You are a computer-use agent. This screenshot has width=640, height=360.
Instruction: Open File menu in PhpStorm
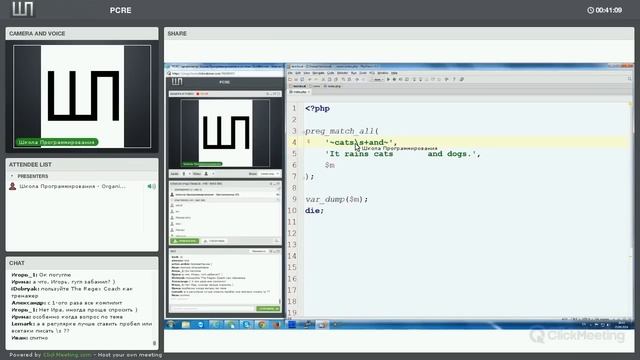pos(290,73)
